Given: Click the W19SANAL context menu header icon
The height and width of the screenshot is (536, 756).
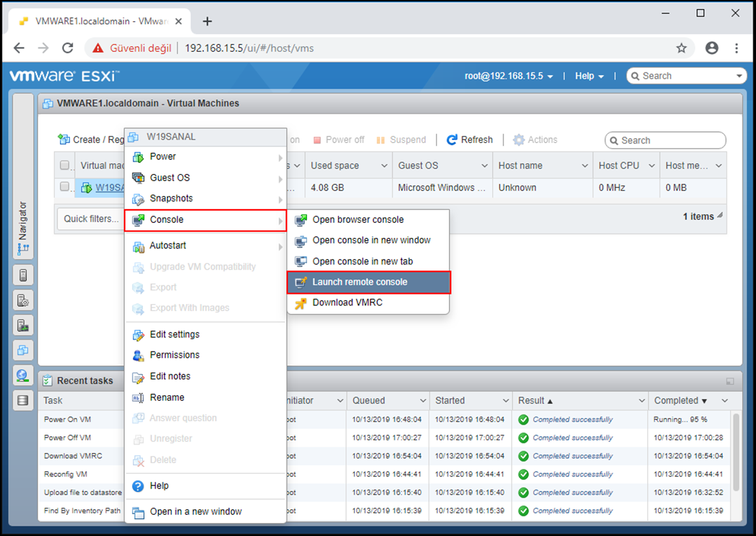Looking at the screenshot, I should [133, 137].
